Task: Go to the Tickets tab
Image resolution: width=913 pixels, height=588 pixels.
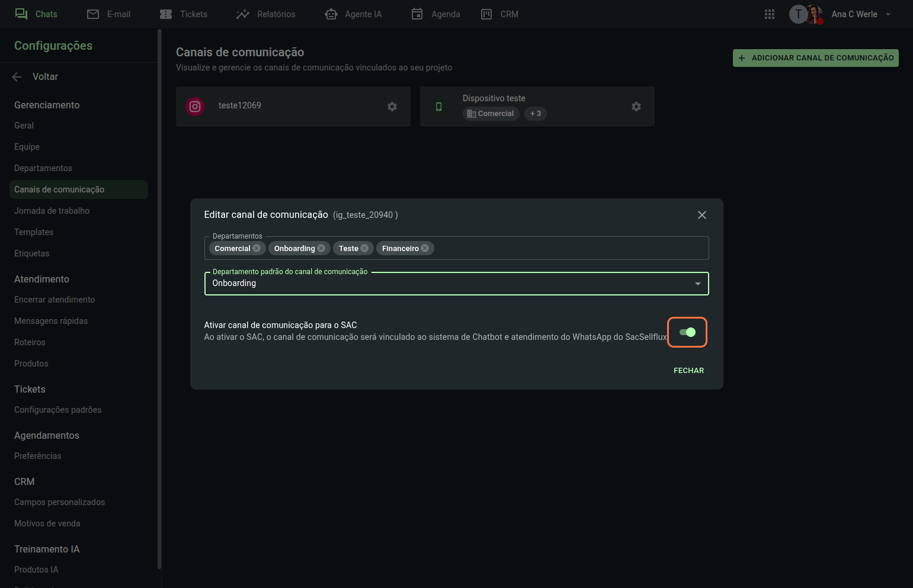Action: [x=184, y=14]
